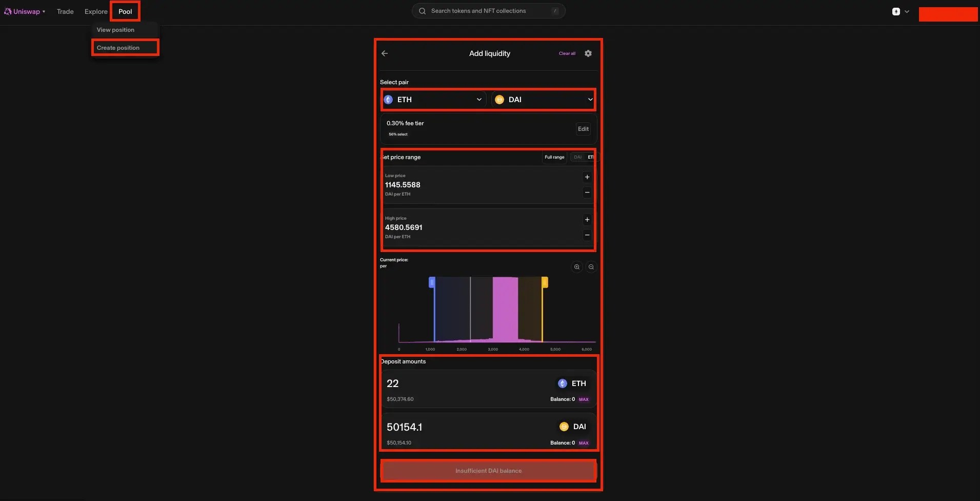The width and height of the screenshot is (980, 501).
Task: Click the zoom-in magnifier above the chart
Action: [576, 267]
